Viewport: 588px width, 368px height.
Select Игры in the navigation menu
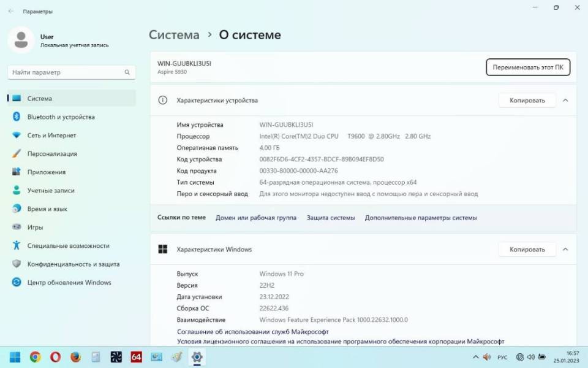35,228
